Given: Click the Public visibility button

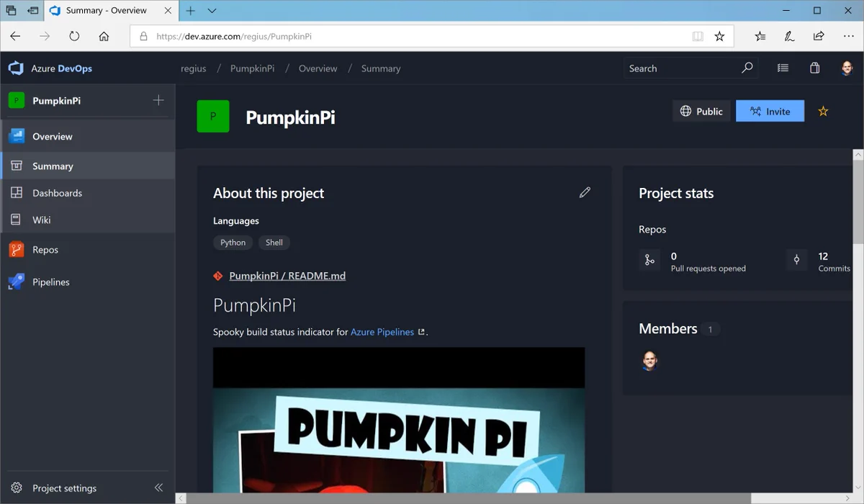Looking at the screenshot, I should coord(701,111).
